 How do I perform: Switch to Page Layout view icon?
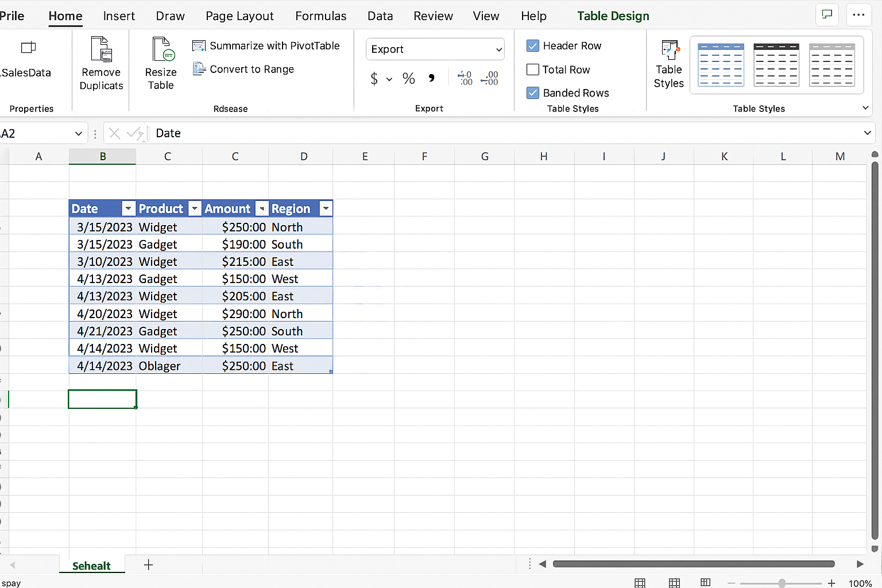[x=675, y=583]
